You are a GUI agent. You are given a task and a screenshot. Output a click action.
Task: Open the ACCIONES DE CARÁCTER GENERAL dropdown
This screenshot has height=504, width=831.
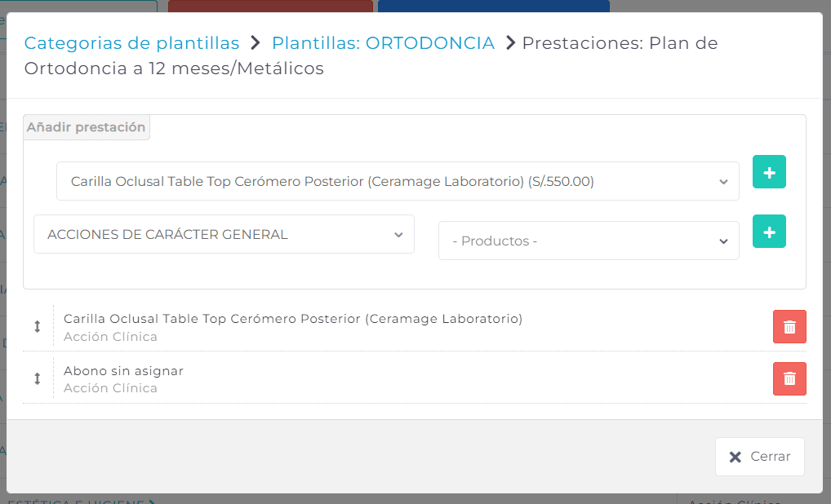224,234
